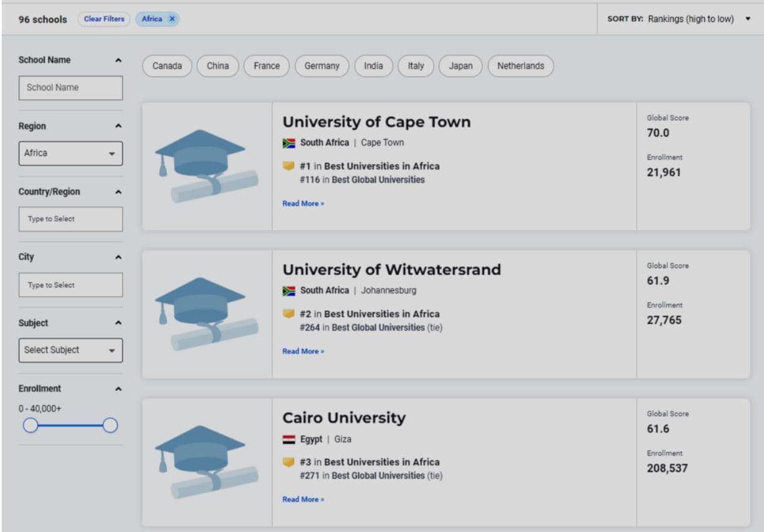Remove the Africa filter using its X icon
Screen dimensions: 764x532
(173, 19)
